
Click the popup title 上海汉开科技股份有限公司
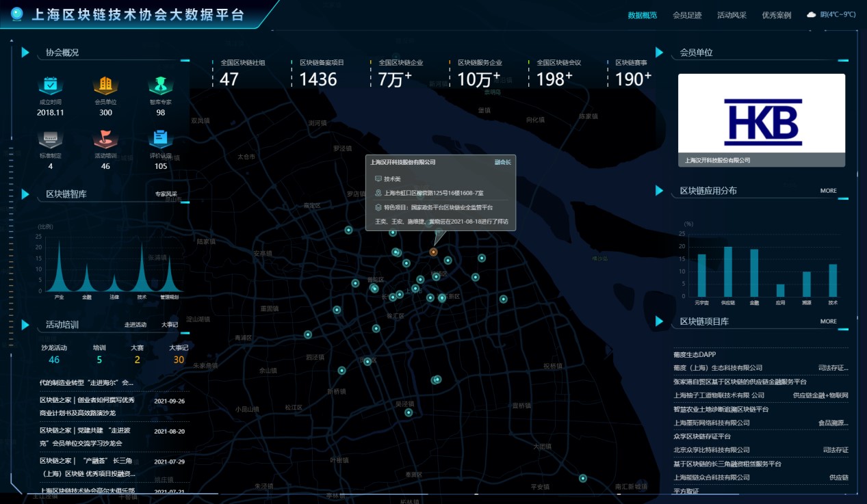(x=403, y=163)
